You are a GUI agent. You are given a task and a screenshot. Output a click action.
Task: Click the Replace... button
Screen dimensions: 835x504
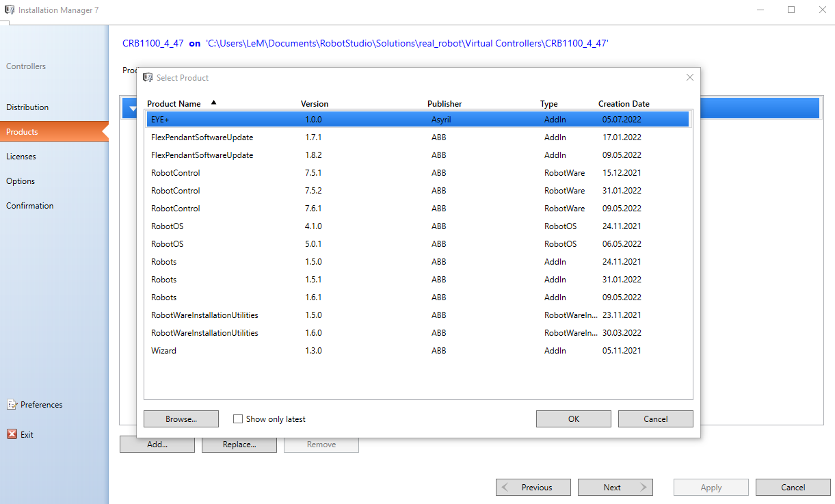coord(239,445)
